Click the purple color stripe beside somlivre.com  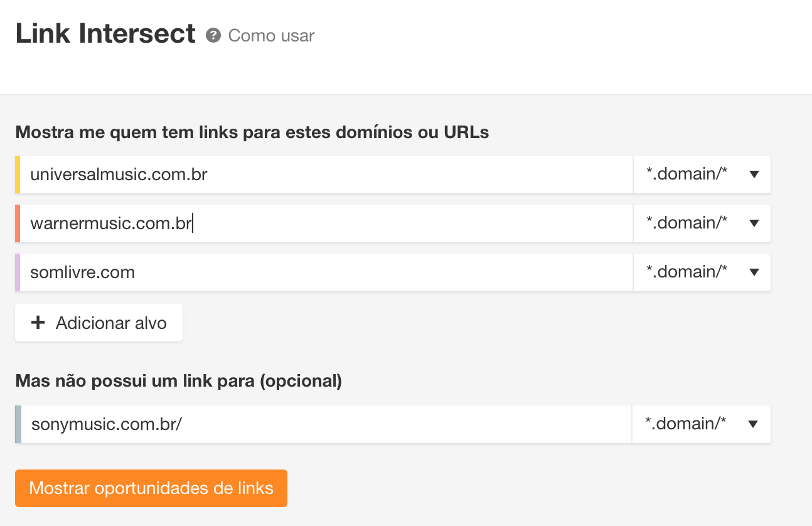(x=17, y=272)
